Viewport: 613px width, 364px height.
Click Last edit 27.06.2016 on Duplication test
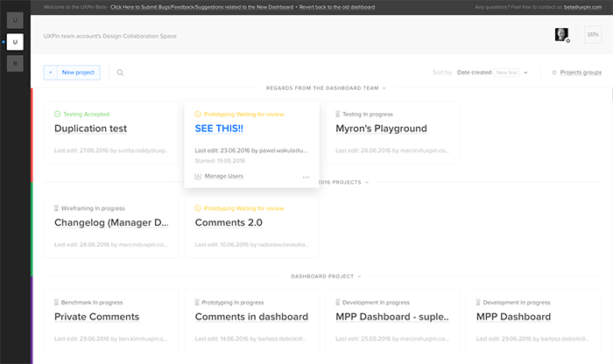pos(111,150)
